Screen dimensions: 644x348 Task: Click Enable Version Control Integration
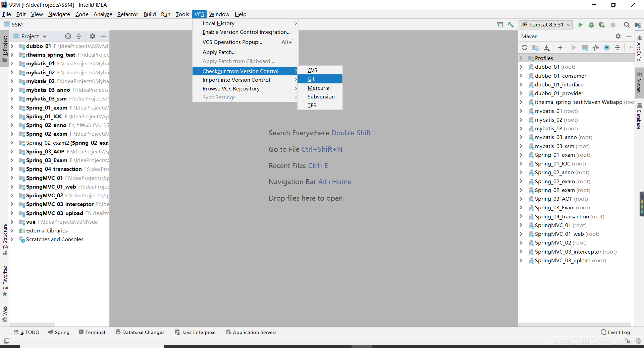(246, 32)
